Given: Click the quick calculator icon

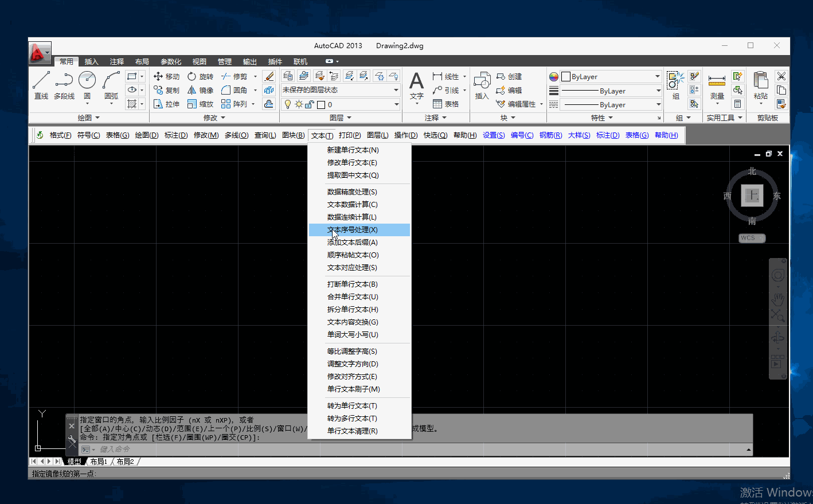Looking at the screenshot, I should (738, 104).
